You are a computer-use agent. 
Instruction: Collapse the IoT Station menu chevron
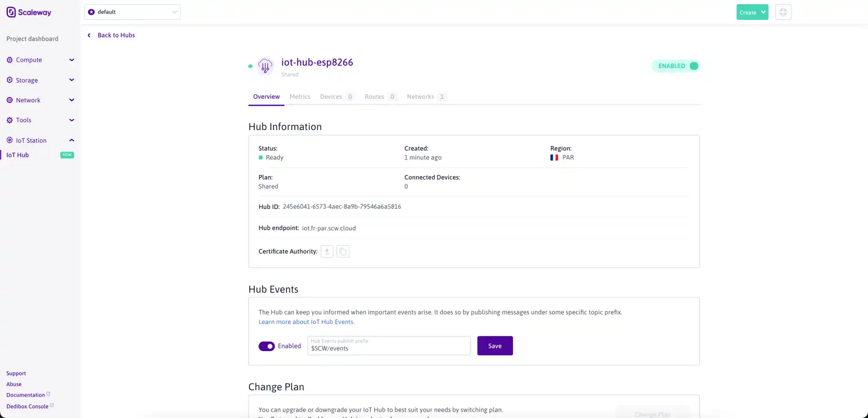(x=72, y=140)
